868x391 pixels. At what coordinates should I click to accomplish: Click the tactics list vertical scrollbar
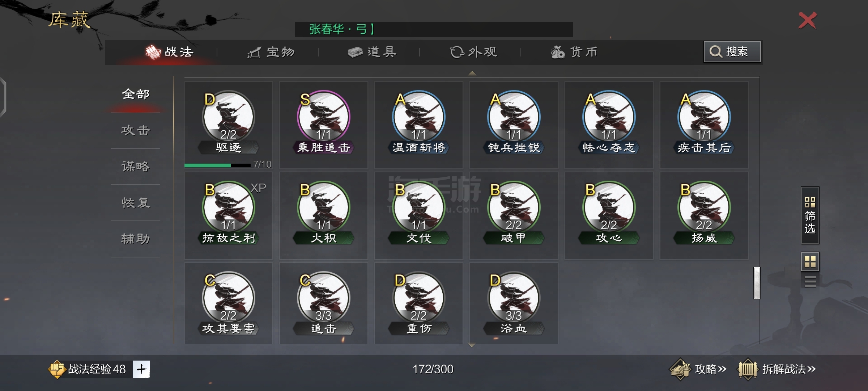757,283
